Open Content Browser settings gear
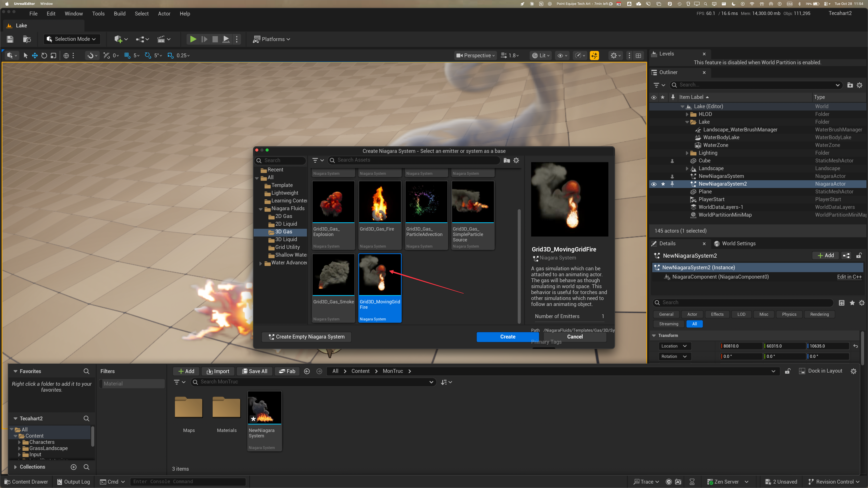Screen dimensions: 868x488 click(854, 371)
